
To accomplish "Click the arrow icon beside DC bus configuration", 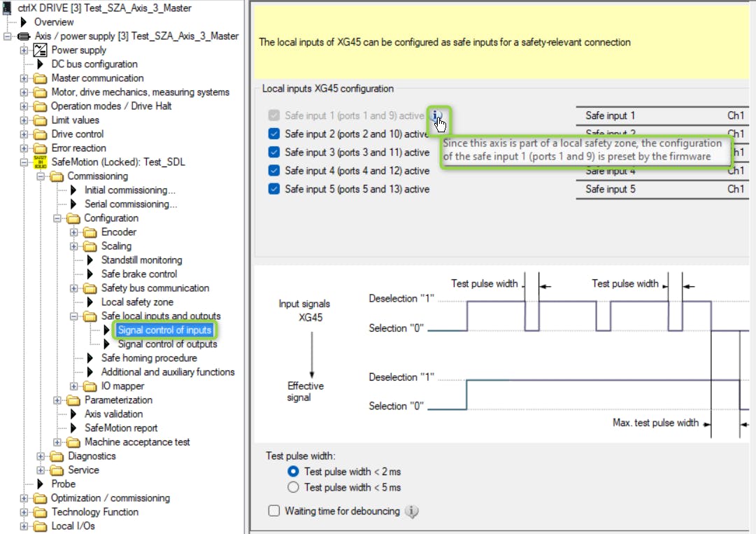I will 41,64.
